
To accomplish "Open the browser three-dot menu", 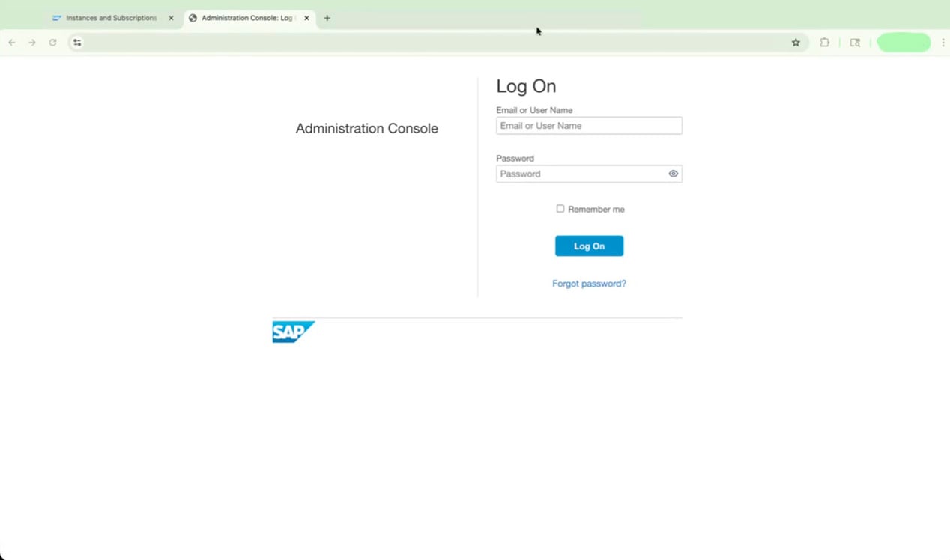I will click(x=943, y=43).
